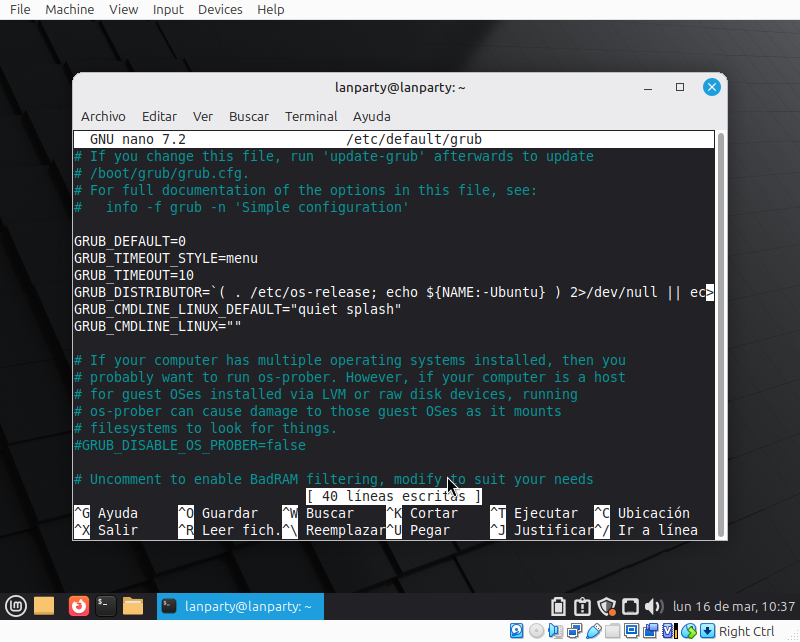
Task: Open the VirtualBox Devices menu
Action: [x=220, y=9]
